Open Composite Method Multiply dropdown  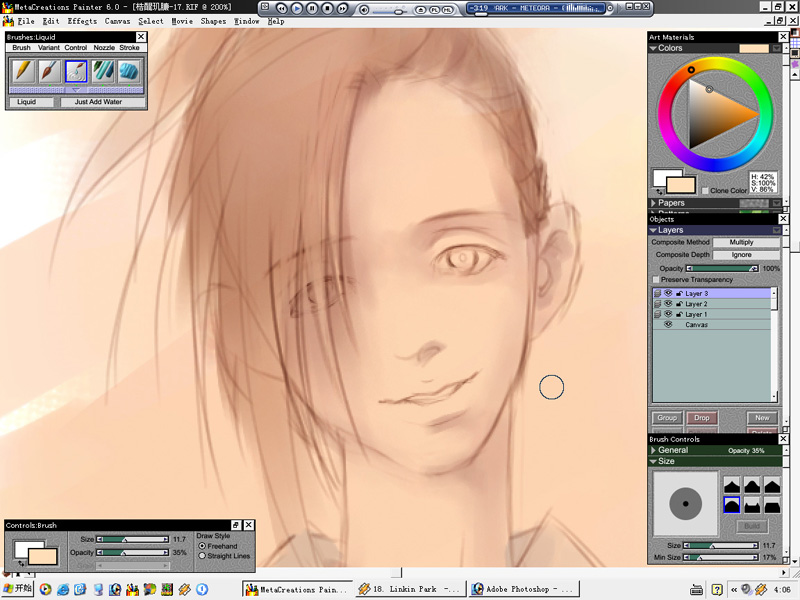(746, 242)
